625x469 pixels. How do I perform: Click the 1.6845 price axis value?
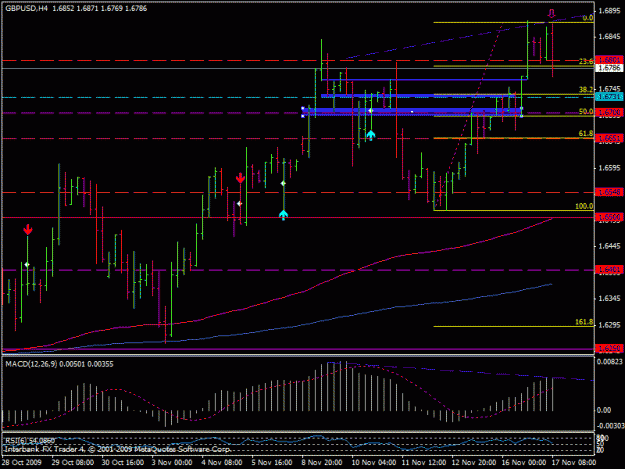609,37
